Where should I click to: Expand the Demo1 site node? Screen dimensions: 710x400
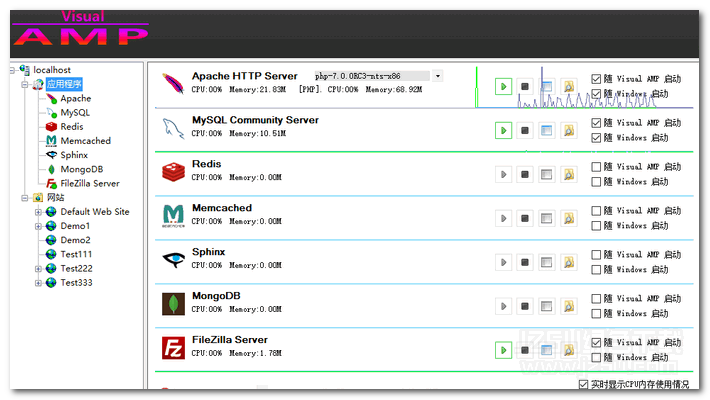pos(38,226)
